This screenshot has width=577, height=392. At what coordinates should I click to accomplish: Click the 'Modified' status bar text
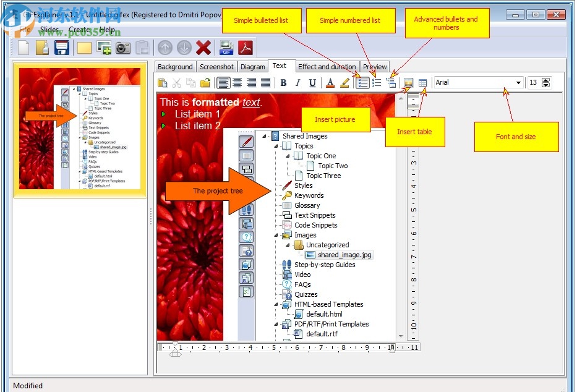pyautogui.click(x=28, y=385)
